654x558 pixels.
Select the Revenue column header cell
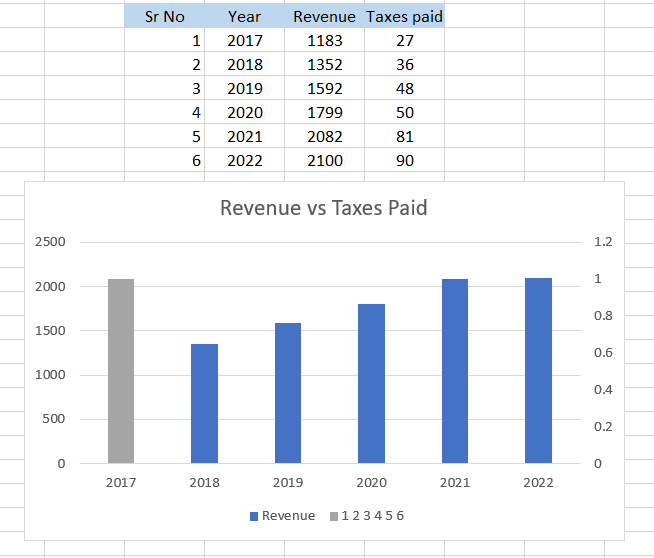[324, 17]
